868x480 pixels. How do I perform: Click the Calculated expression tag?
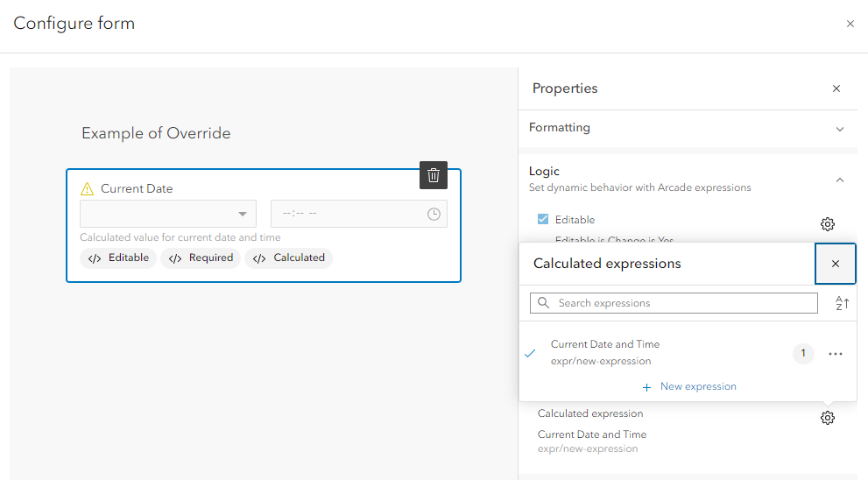(x=289, y=258)
